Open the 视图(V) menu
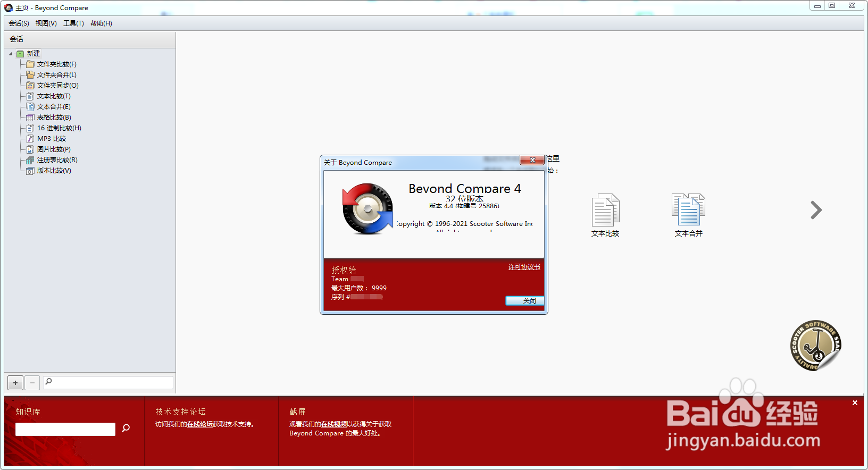Viewport: 868px width, 470px height. click(46, 23)
